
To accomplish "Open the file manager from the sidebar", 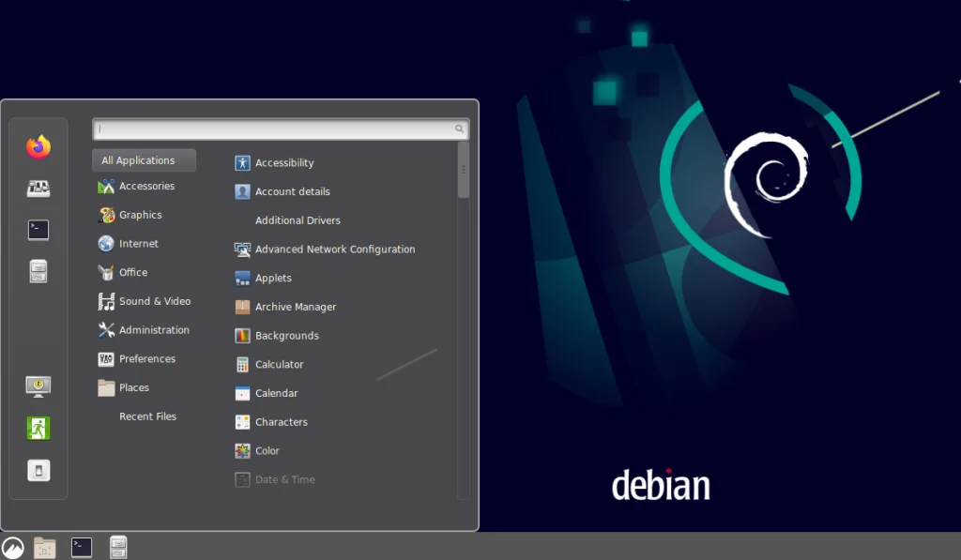I will (38, 271).
